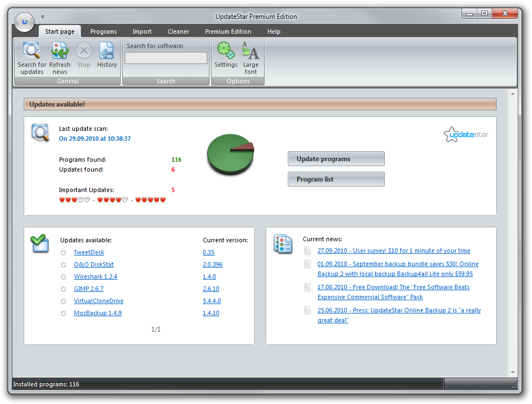
Task: Open the Import tab
Action: [142, 31]
